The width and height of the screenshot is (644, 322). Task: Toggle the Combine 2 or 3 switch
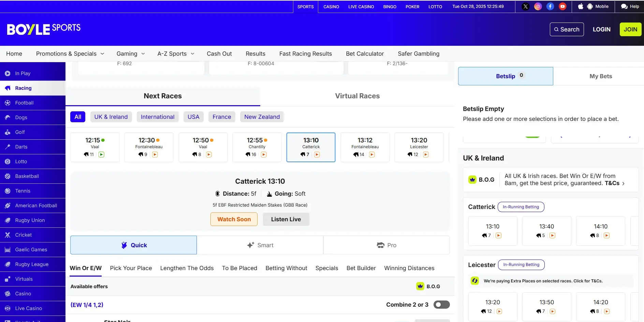pyautogui.click(x=441, y=305)
